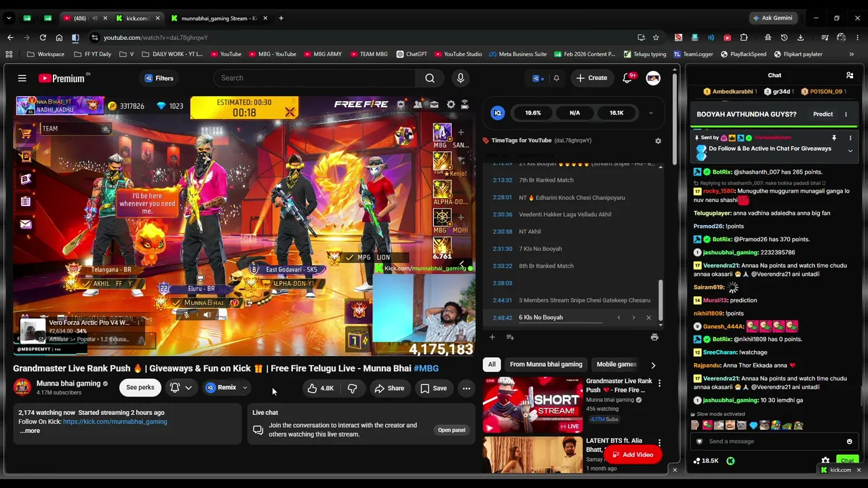This screenshot has height=488, width=868.
Task: Show more bookmarks with the chevron
Action: click(x=852, y=54)
